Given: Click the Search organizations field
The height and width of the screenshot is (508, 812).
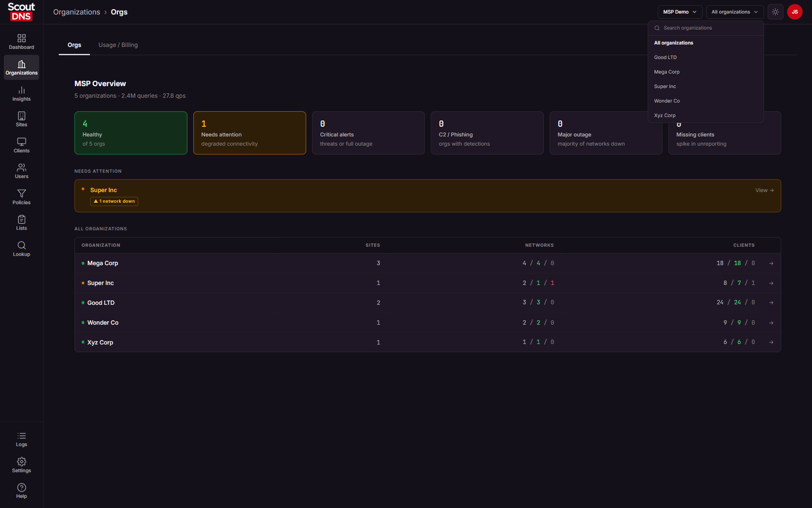Looking at the screenshot, I should pyautogui.click(x=706, y=28).
